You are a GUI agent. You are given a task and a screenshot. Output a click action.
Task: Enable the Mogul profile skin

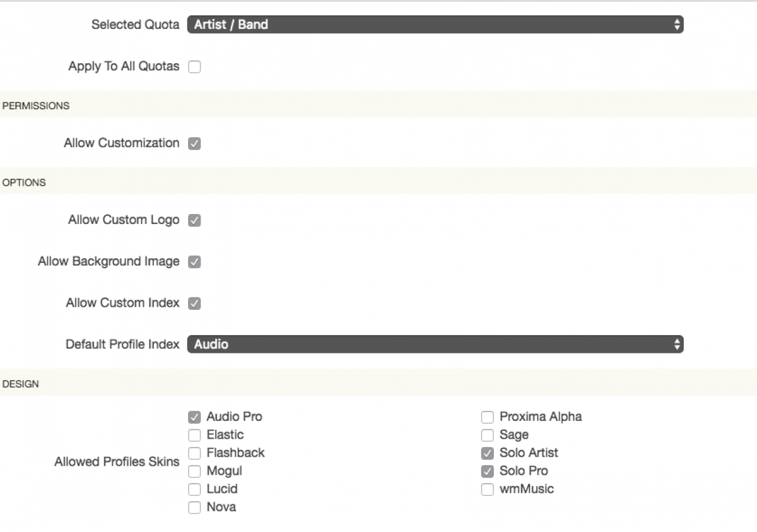click(x=195, y=472)
